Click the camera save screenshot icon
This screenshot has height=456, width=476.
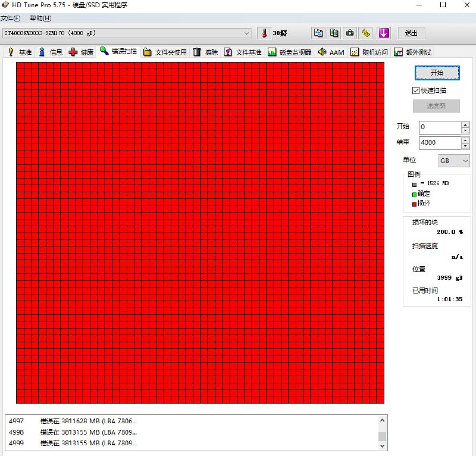[350, 33]
